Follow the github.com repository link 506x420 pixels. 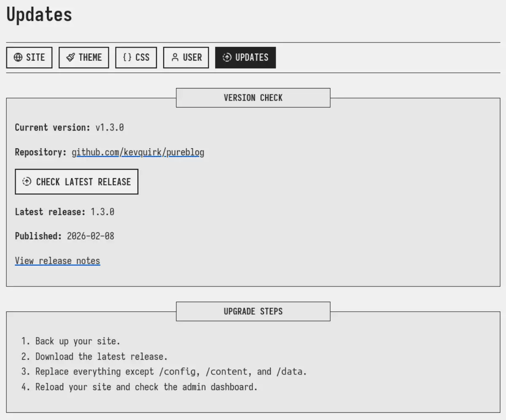[95, 152]
